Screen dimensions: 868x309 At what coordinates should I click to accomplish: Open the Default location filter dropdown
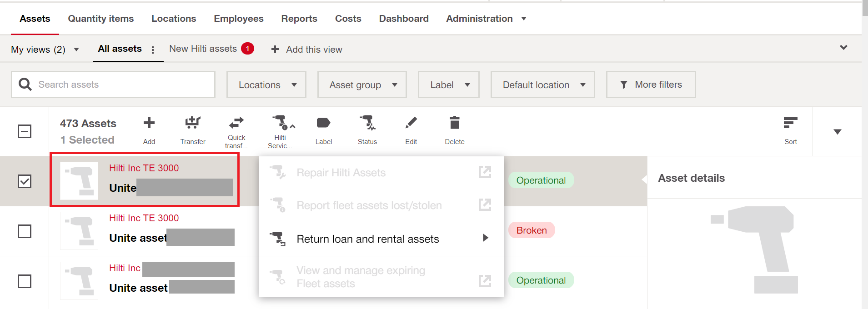[543, 85]
